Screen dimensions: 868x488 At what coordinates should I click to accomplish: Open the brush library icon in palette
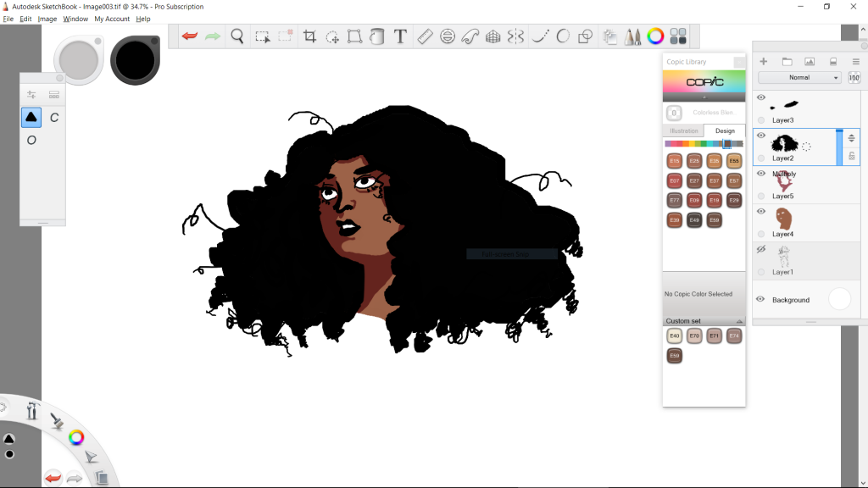pos(53,95)
